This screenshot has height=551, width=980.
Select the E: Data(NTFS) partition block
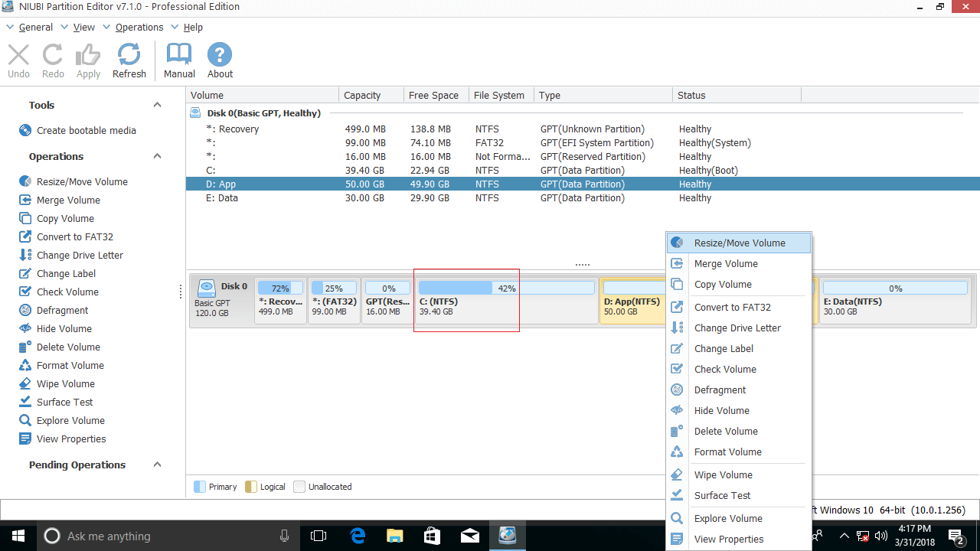[x=895, y=300]
